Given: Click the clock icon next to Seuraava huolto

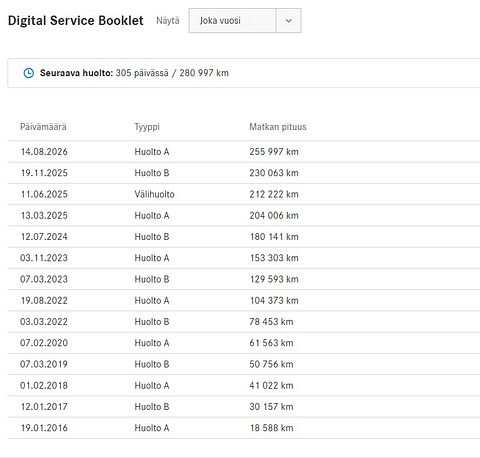Looking at the screenshot, I should click(29, 73).
